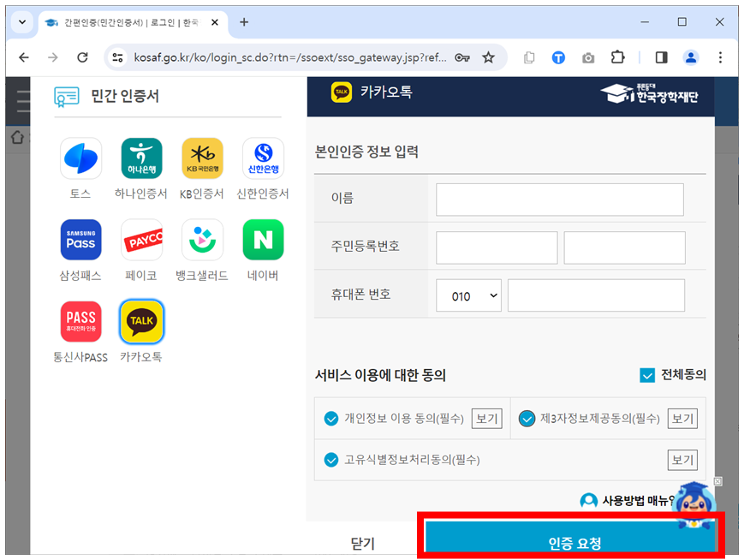Open a new browser tab
Image resolution: width=744 pixels, height=560 pixels.
pyautogui.click(x=244, y=21)
